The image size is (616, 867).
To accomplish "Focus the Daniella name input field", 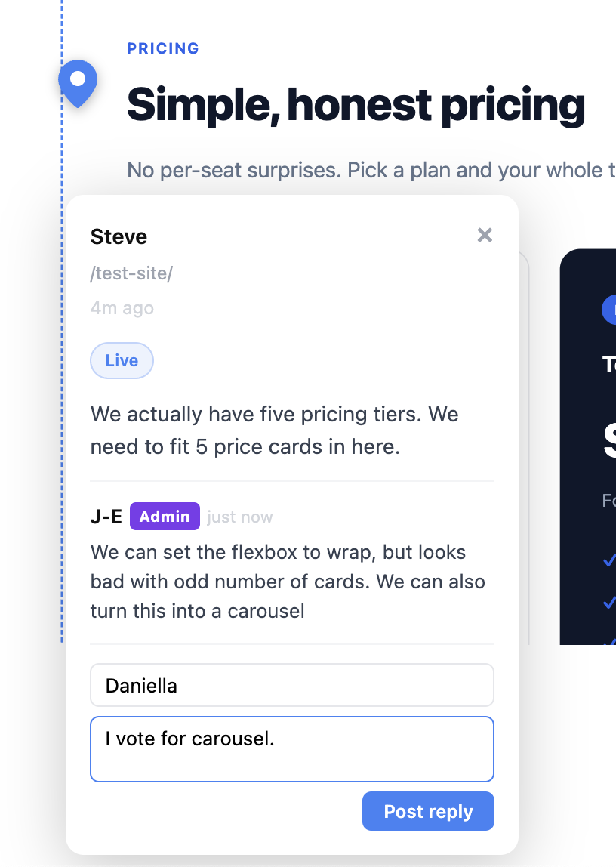I will 292,684.
